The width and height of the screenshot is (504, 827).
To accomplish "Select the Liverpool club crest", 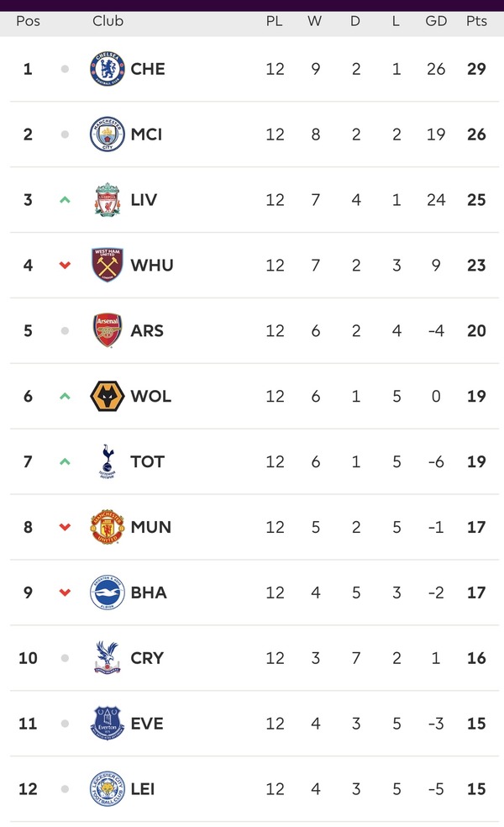I will coord(107,200).
